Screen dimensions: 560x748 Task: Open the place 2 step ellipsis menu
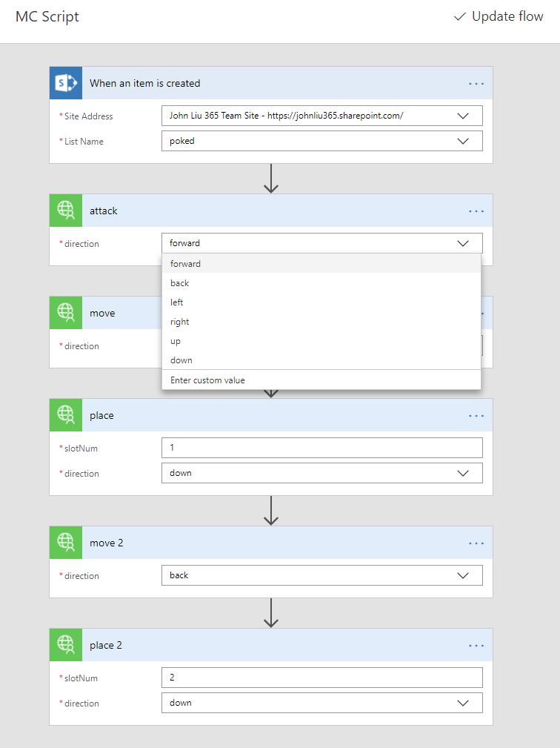pos(476,645)
